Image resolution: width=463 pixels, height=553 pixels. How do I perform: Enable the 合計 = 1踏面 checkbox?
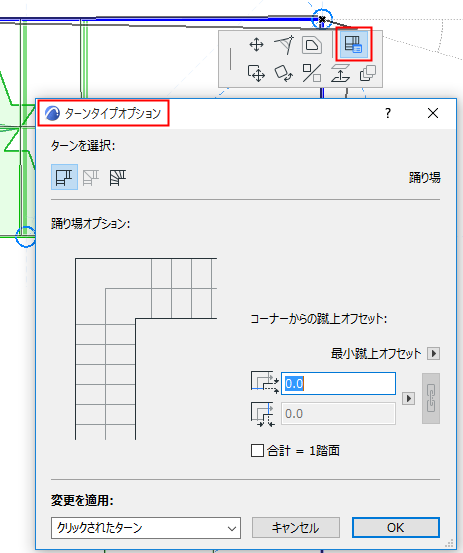click(x=257, y=450)
